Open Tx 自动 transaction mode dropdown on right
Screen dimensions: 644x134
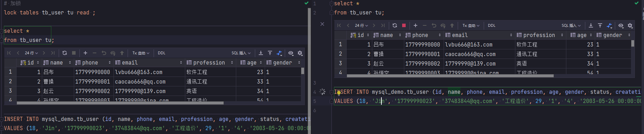471,25
